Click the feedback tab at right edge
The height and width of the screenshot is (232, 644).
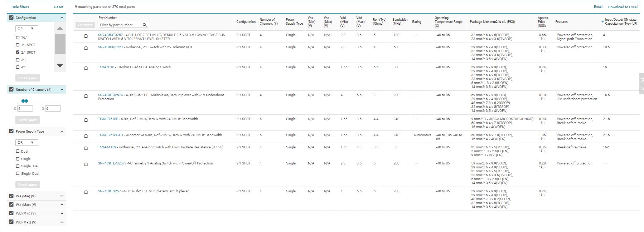[641, 84]
